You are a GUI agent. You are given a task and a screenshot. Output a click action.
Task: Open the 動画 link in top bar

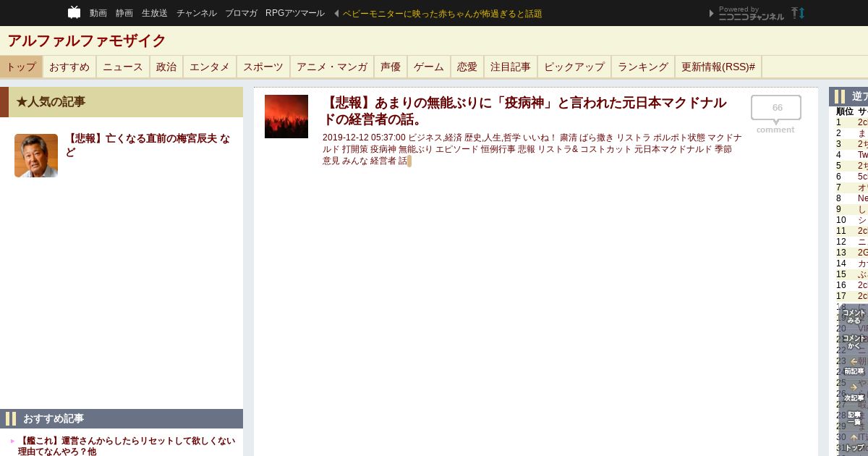(x=98, y=13)
